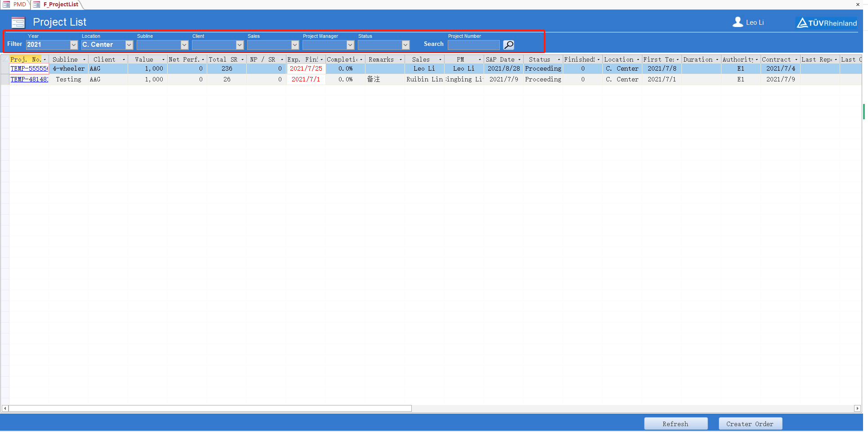This screenshot has width=868, height=432.
Task: Open project link TEMP-555556
Action: 29,68
